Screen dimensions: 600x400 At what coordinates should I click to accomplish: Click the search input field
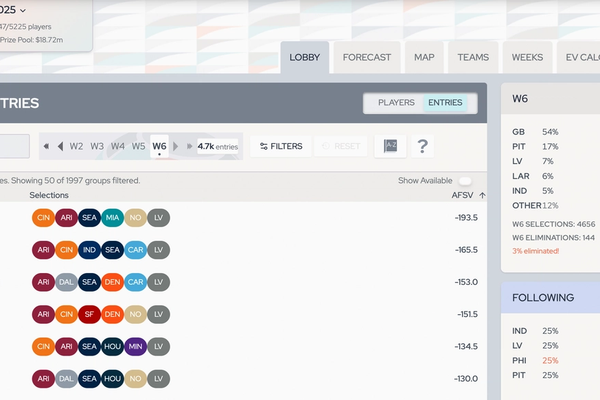[x=14, y=146]
